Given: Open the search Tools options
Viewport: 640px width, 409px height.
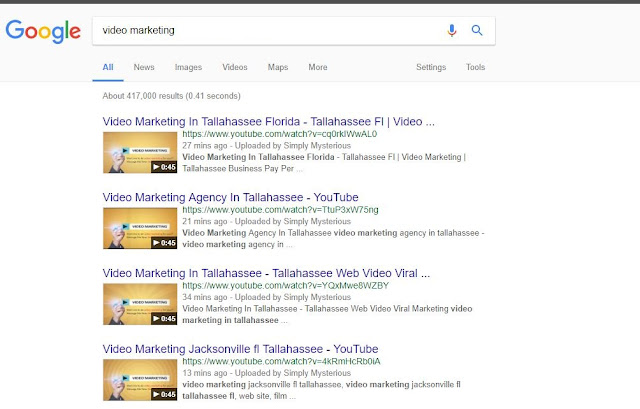Looking at the screenshot, I should 476,67.
